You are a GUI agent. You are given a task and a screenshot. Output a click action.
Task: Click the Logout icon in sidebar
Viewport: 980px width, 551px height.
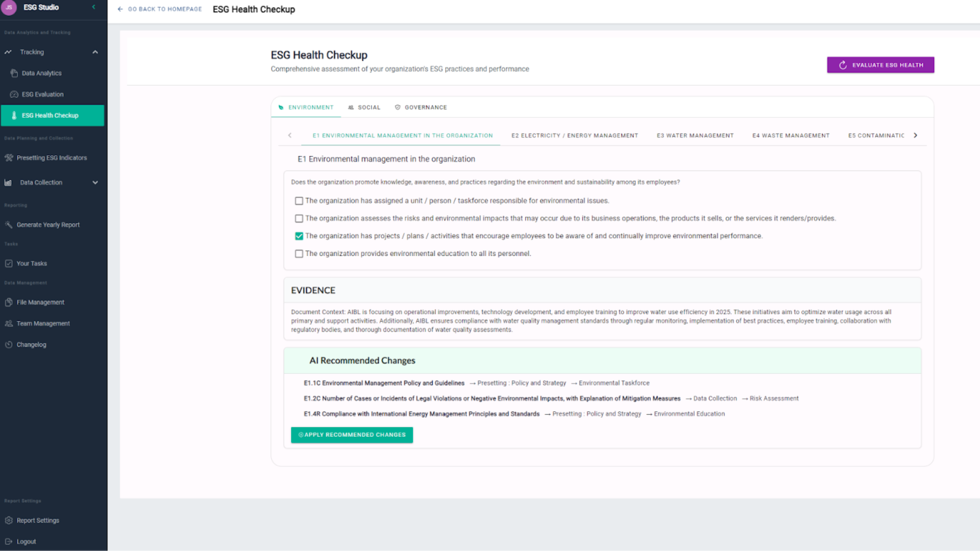pyautogui.click(x=9, y=541)
